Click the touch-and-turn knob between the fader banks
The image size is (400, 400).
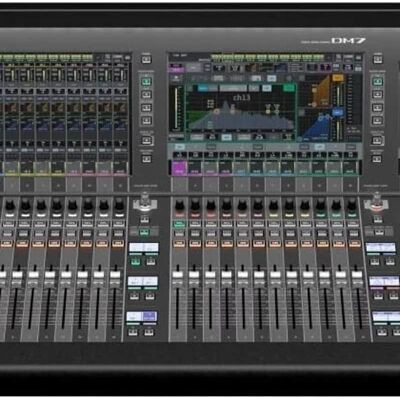click(x=144, y=201)
